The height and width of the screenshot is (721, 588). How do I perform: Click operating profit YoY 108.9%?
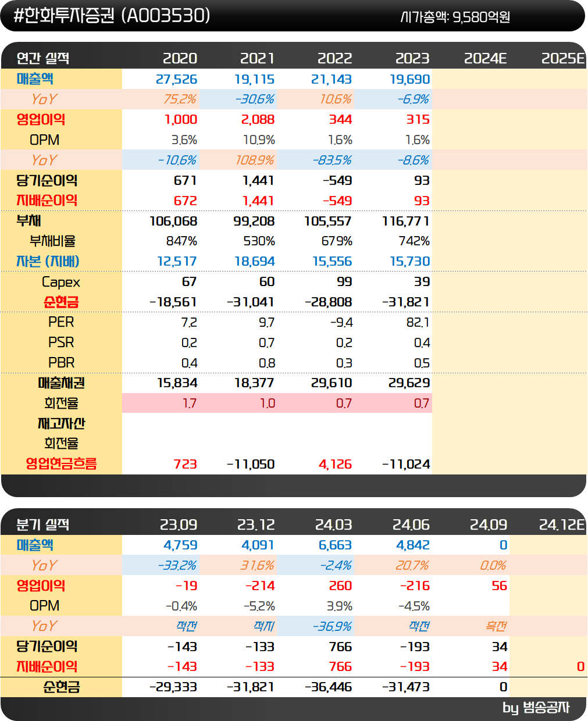[255, 160]
